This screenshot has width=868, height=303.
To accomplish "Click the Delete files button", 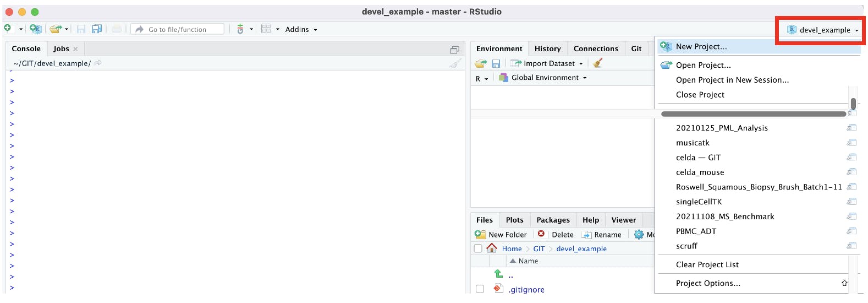I will (x=556, y=234).
